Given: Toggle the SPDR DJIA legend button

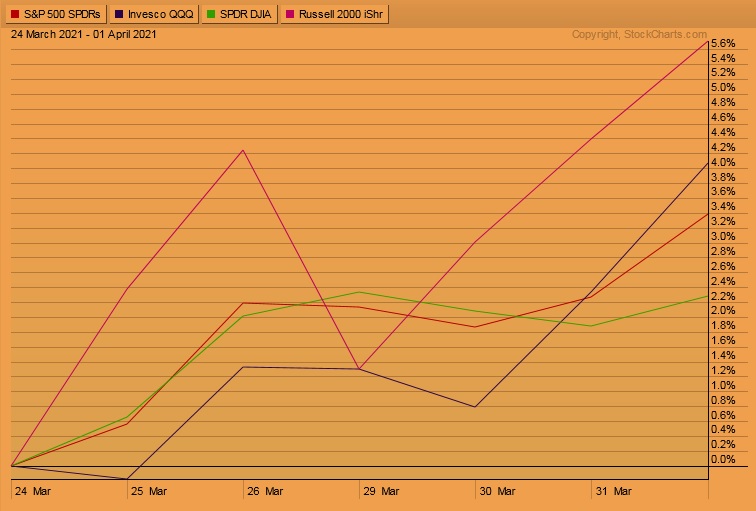Looking at the screenshot, I should [x=240, y=14].
